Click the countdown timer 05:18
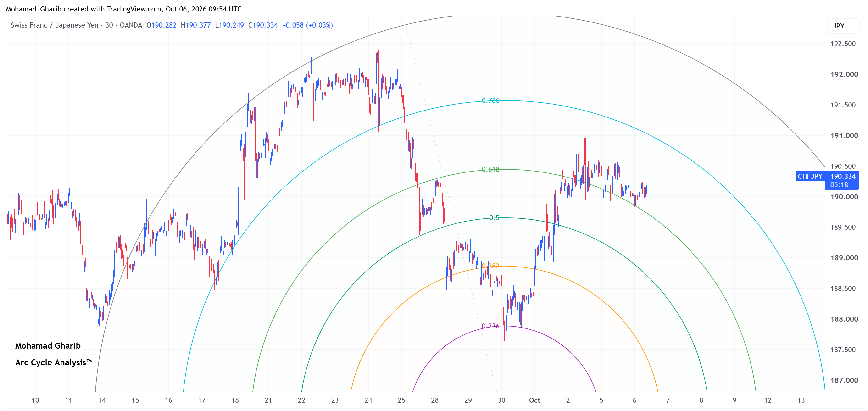 tap(839, 185)
